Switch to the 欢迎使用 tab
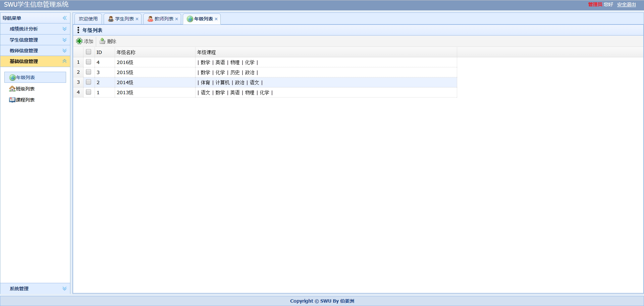The height and width of the screenshot is (306, 644). [x=88, y=19]
